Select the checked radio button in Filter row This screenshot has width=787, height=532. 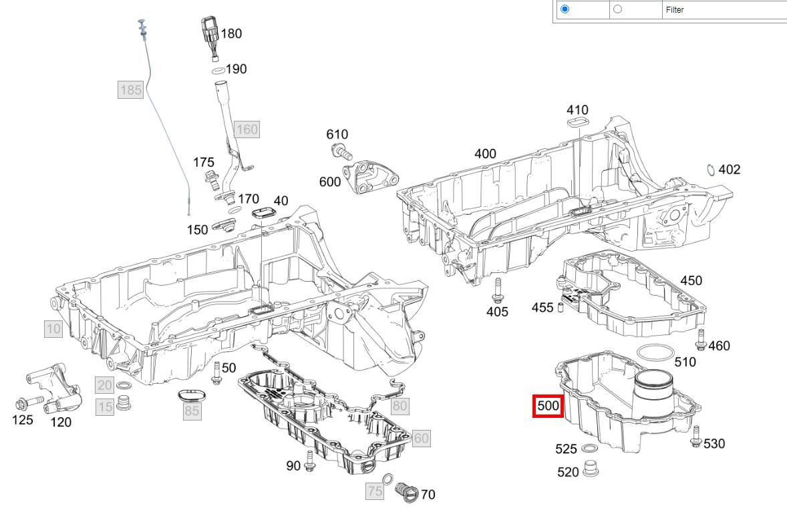click(565, 9)
